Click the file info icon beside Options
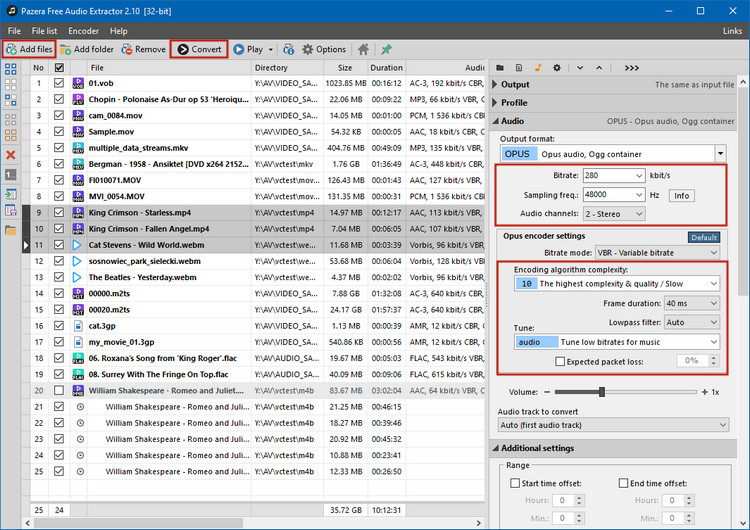The image size is (750, 530). click(288, 49)
